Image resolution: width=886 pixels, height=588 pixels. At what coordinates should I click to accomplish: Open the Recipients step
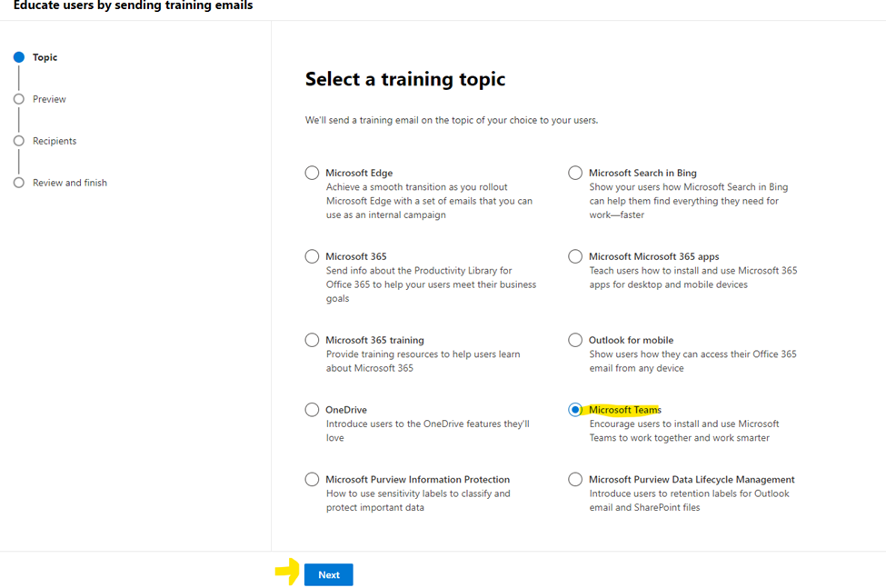(x=55, y=141)
